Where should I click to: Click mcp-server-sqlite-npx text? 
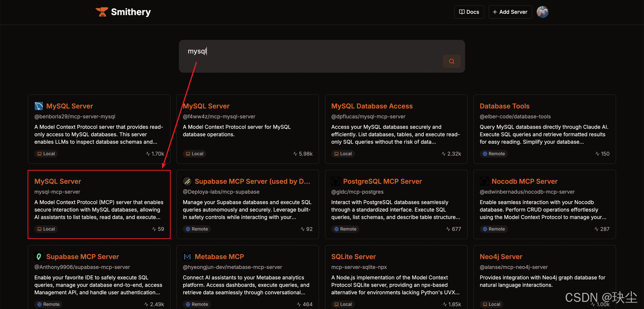pyautogui.click(x=359, y=267)
